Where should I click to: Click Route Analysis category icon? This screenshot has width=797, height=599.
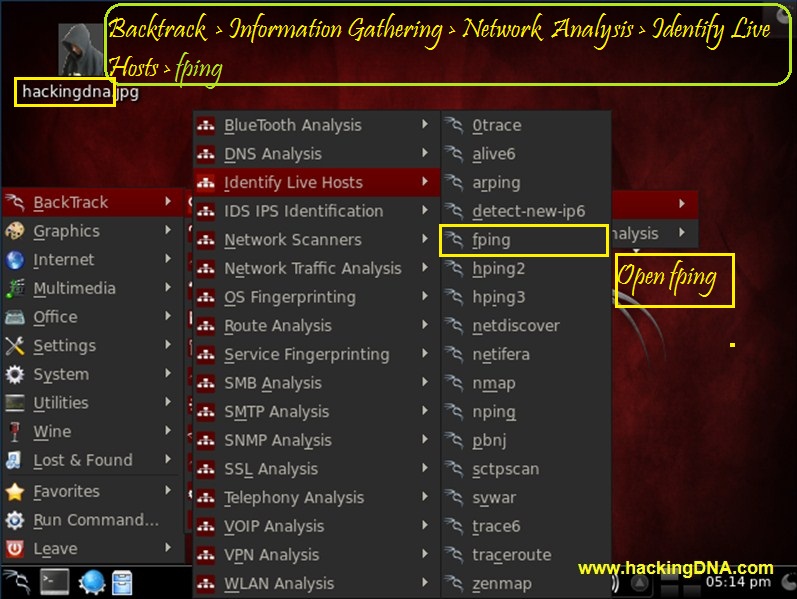[x=206, y=325]
